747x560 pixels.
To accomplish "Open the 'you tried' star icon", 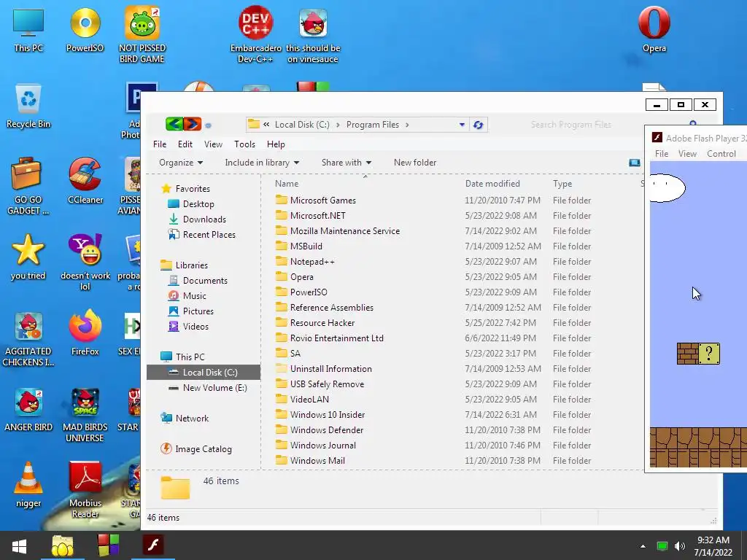I will coord(28,257).
